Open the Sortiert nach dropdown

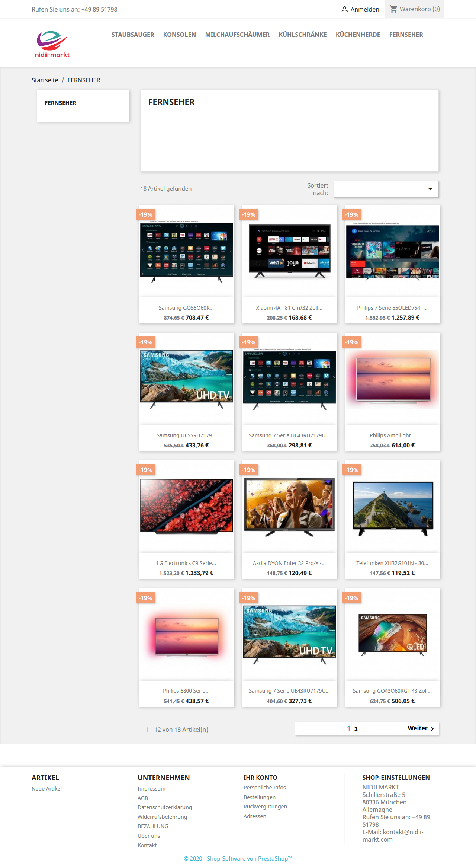[386, 189]
